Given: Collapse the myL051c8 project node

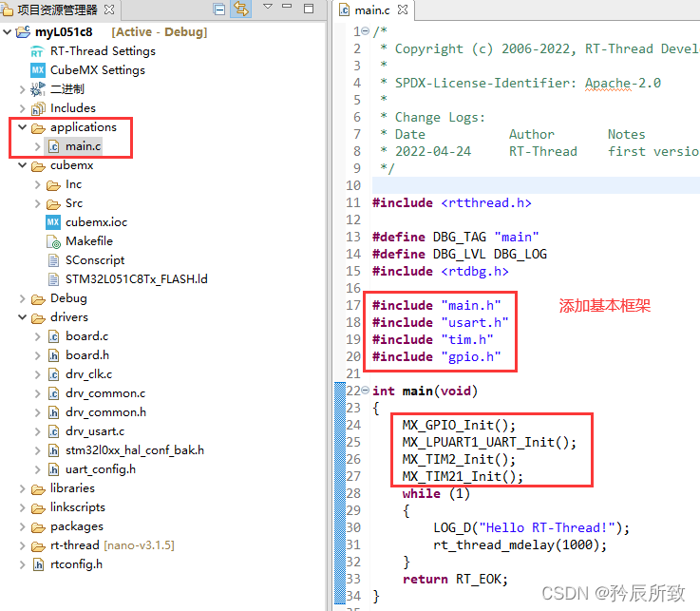Looking at the screenshot, I should [x=8, y=32].
